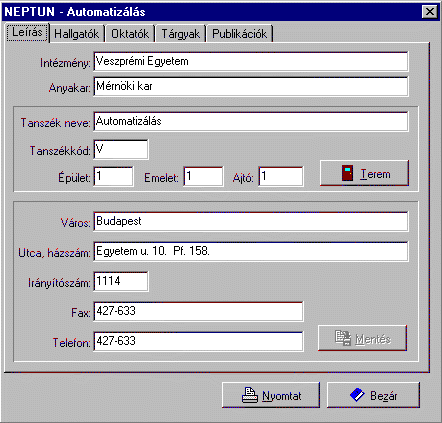Click the Épület label
Viewport: 442px width, 423px height.
tap(74, 178)
